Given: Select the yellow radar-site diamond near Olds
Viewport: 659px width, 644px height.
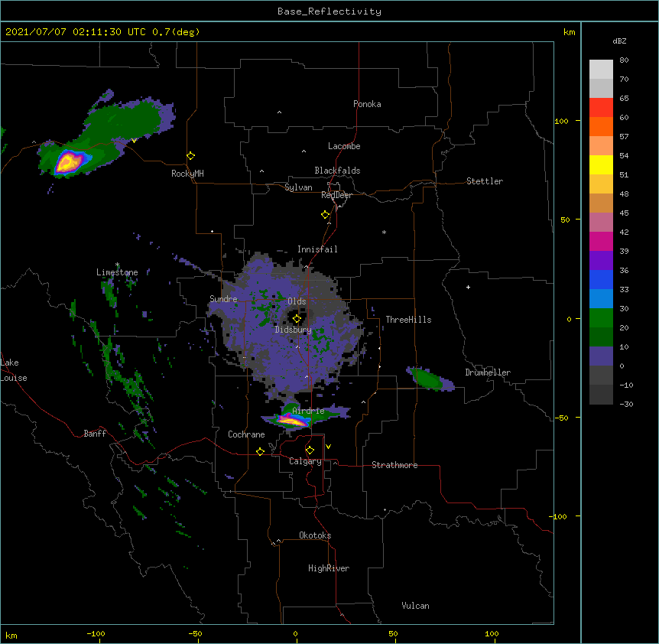Looking at the screenshot, I should 297,319.
